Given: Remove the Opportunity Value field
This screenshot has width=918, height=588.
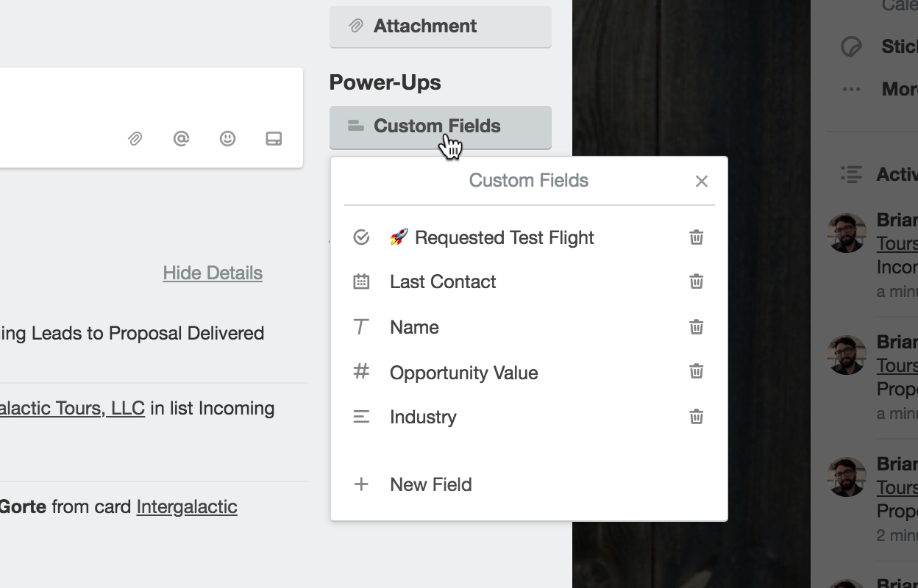Looking at the screenshot, I should pos(696,371).
